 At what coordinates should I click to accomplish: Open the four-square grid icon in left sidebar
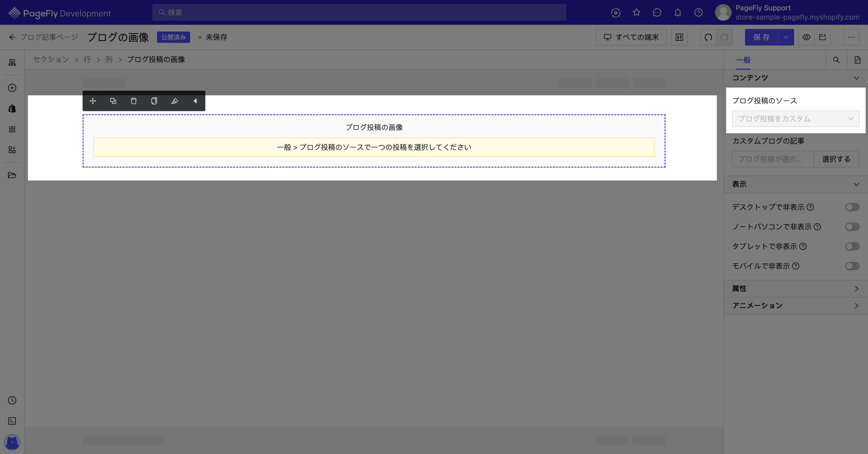coord(12,129)
